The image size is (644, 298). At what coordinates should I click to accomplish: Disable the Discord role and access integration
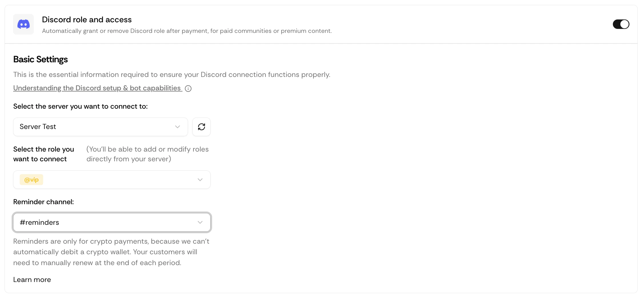pos(621,24)
